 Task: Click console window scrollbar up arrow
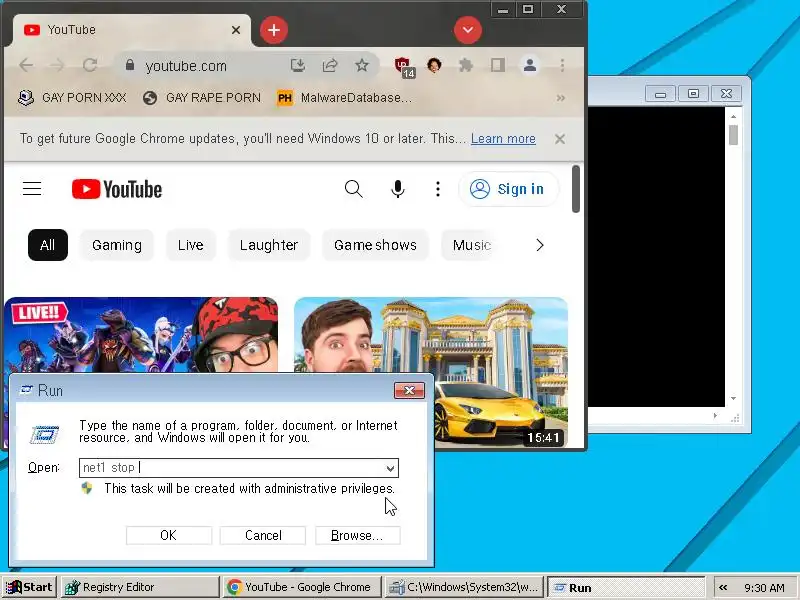(x=733, y=117)
